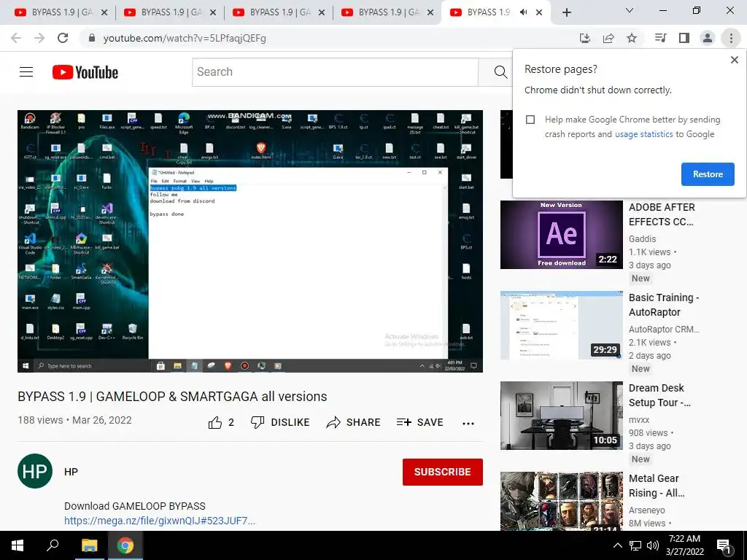Image resolution: width=747 pixels, height=560 pixels.
Task: Open the Adobe After Effects video thumbnail
Action: click(x=561, y=234)
